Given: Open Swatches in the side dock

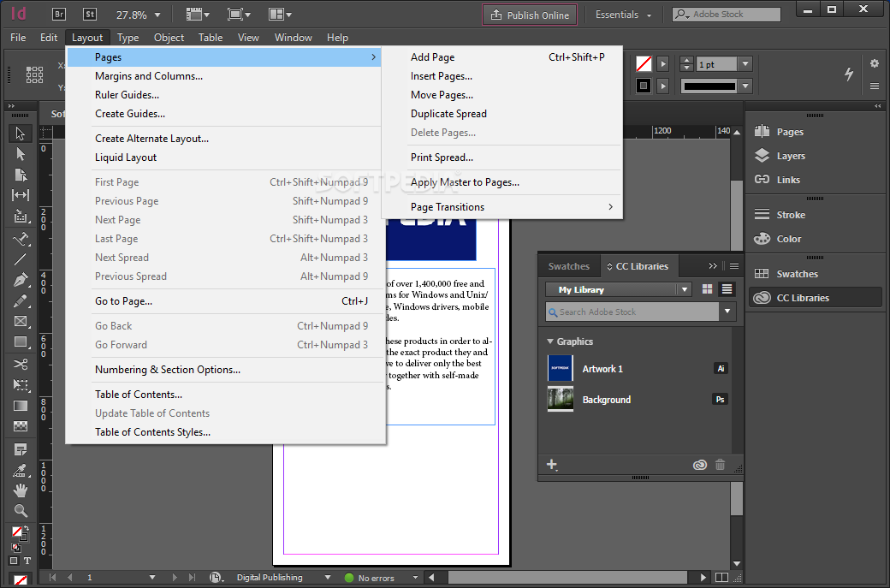Looking at the screenshot, I should (816, 274).
